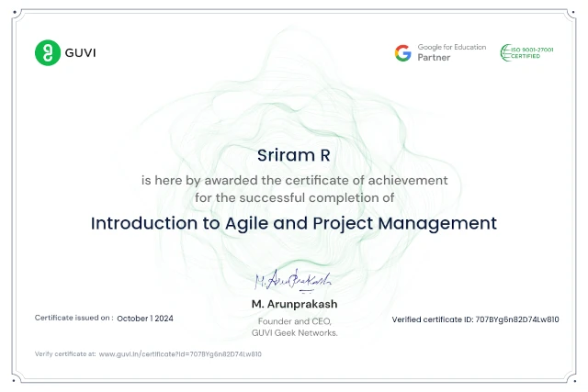Click the green GUVI logo icon
This screenshot has height=392, width=588.
[48, 53]
